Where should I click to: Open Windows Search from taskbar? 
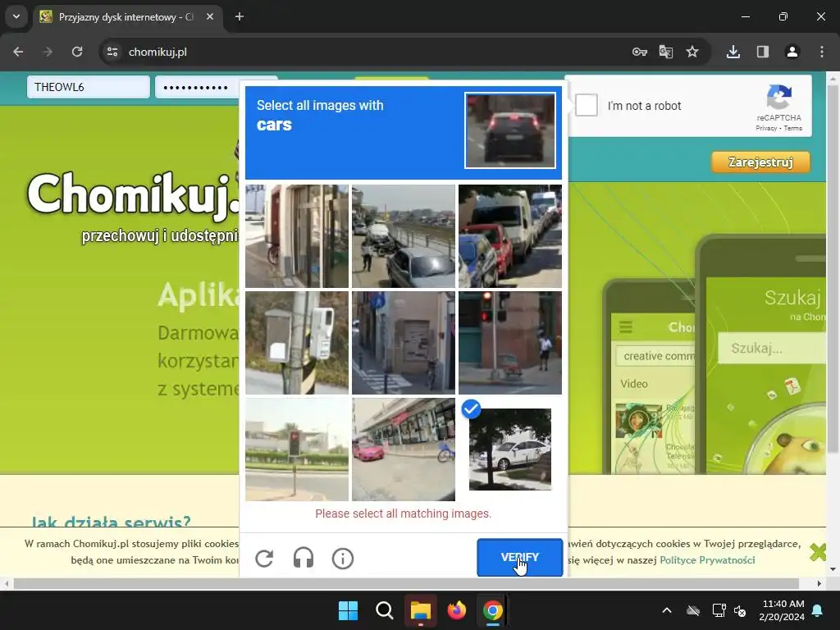tap(384, 610)
